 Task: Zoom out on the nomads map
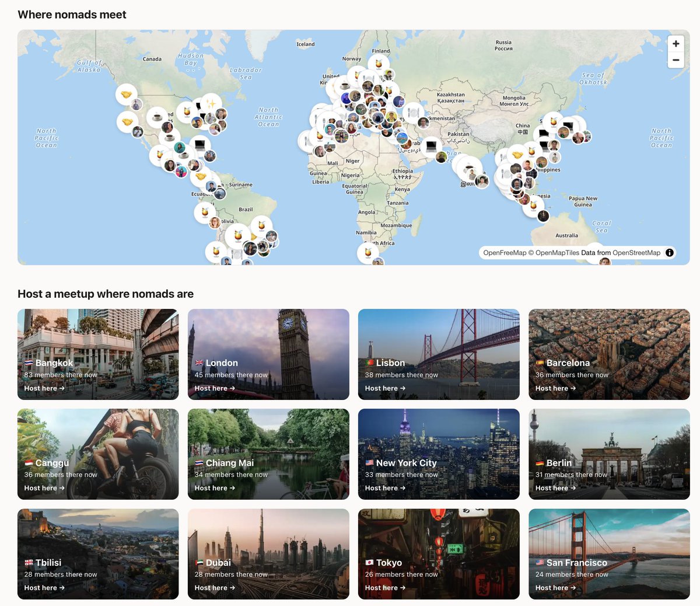click(x=675, y=60)
